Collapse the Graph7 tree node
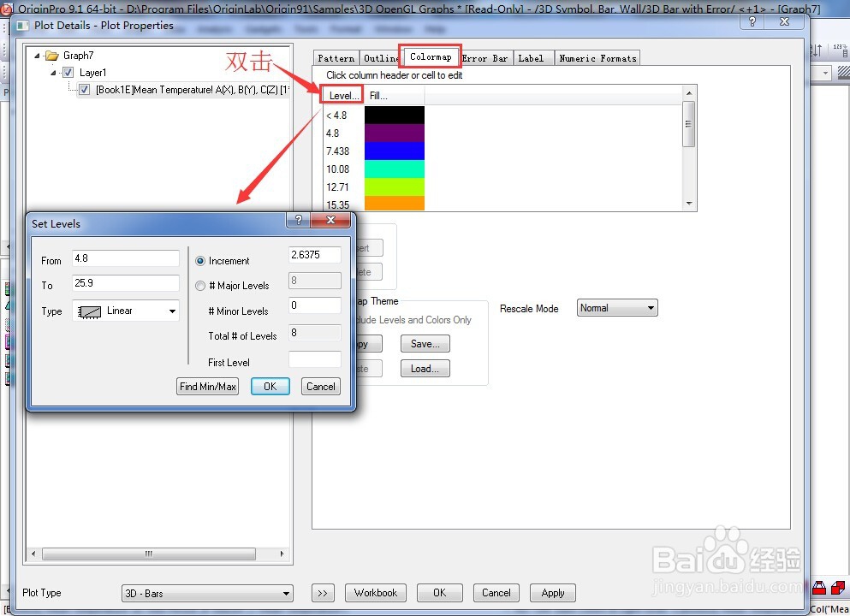The image size is (850, 616). click(x=37, y=56)
